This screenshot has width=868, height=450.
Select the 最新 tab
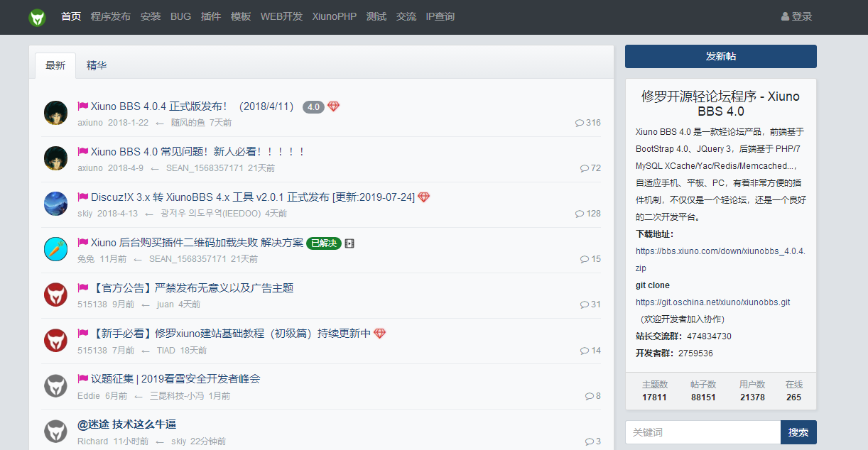(55, 65)
